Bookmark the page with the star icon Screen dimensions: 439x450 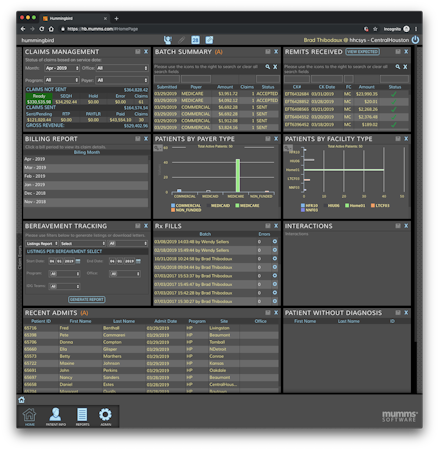375,29
